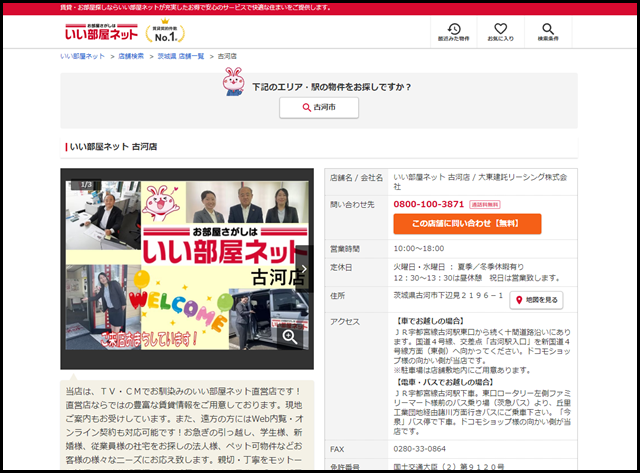Click the 通話料無料 badge

tap(484, 204)
